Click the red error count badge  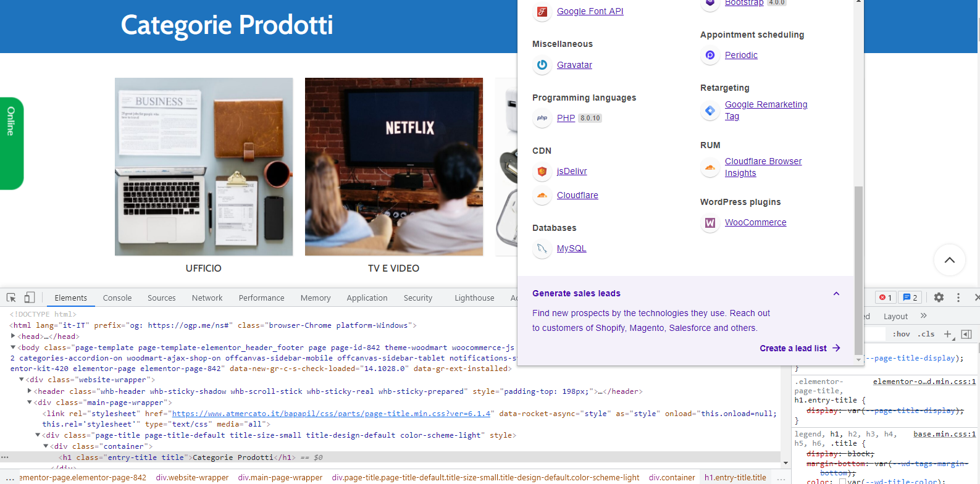click(x=886, y=298)
